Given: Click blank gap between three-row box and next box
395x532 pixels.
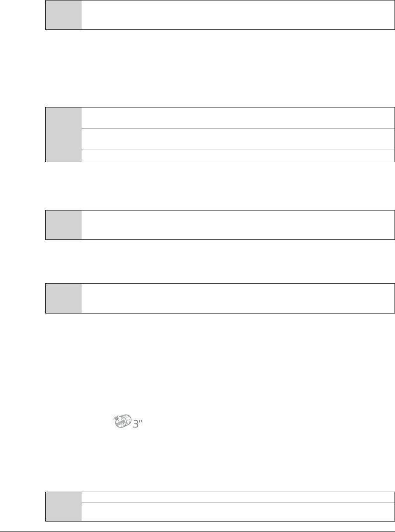Looking at the screenshot, I should point(220,186).
